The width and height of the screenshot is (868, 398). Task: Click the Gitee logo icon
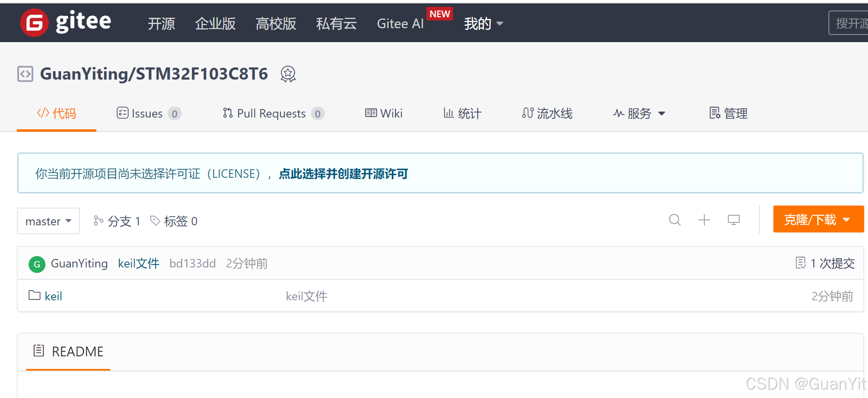[34, 22]
